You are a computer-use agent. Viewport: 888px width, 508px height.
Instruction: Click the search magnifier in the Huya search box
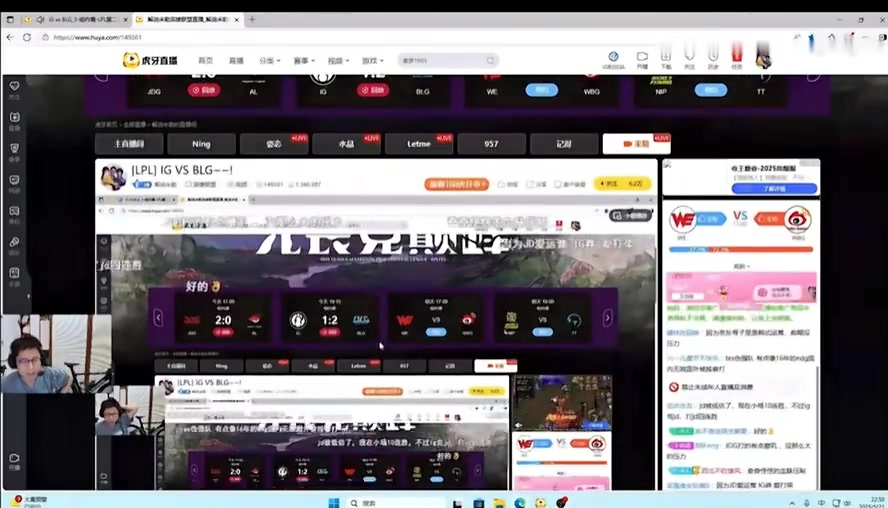tap(490, 60)
